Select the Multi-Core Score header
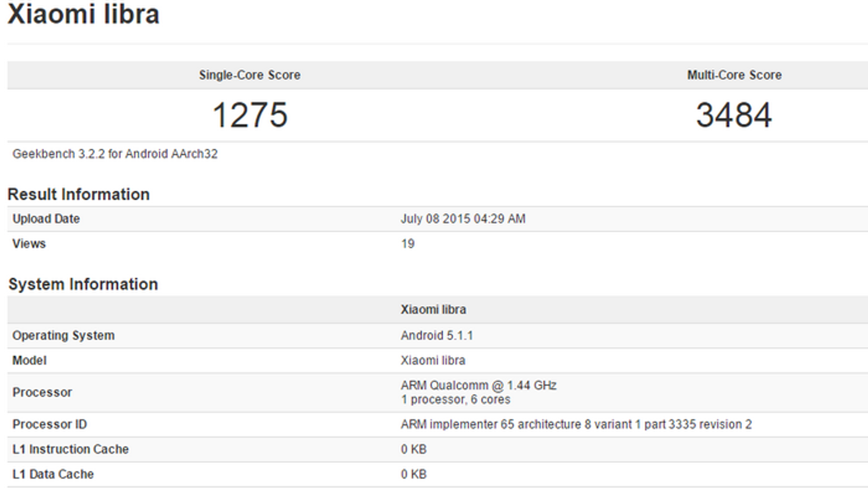Image resolution: width=868 pixels, height=488 pixels. [x=735, y=75]
